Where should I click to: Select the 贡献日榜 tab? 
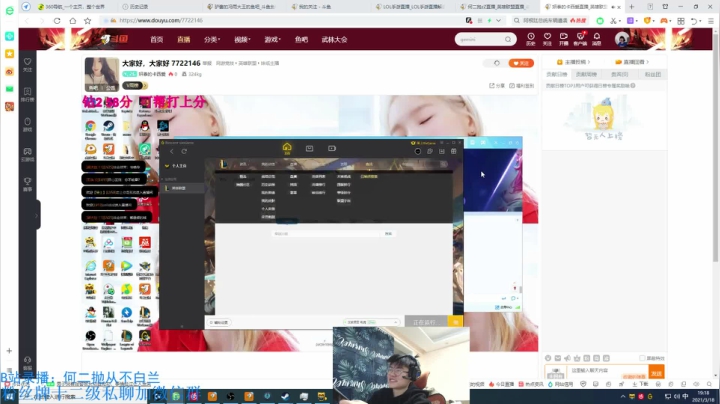pos(557,74)
